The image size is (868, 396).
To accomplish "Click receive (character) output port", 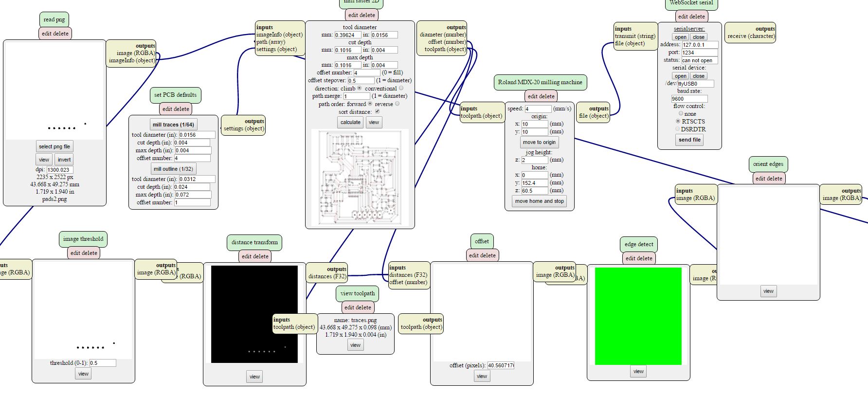I will (751, 36).
